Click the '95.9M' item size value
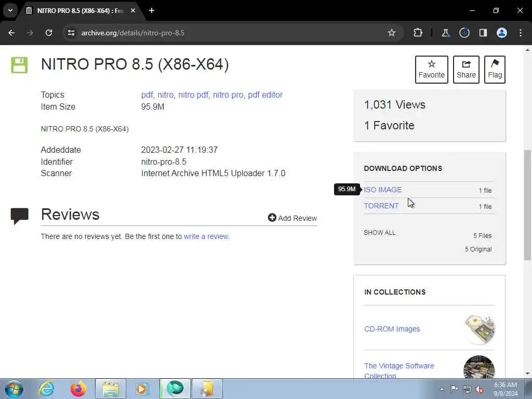This screenshot has width=532, height=399. tap(153, 107)
